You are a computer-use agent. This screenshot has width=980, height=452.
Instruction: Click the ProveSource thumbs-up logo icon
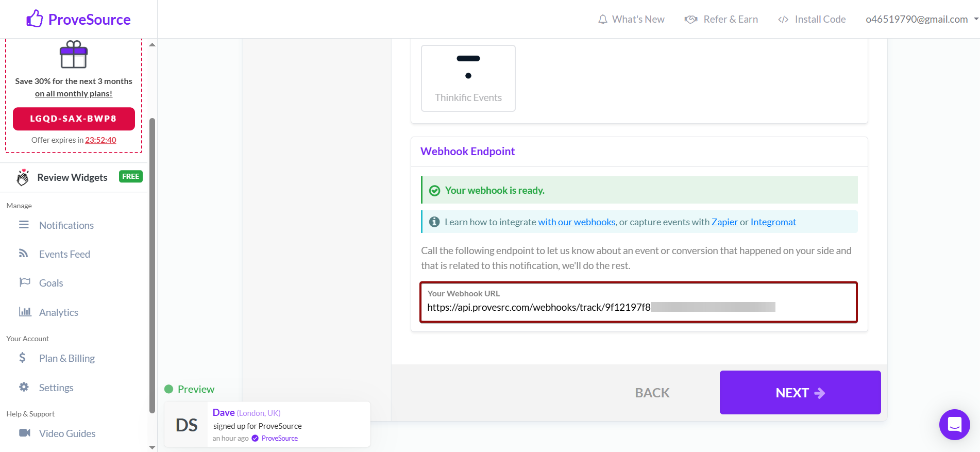coord(35,19)
